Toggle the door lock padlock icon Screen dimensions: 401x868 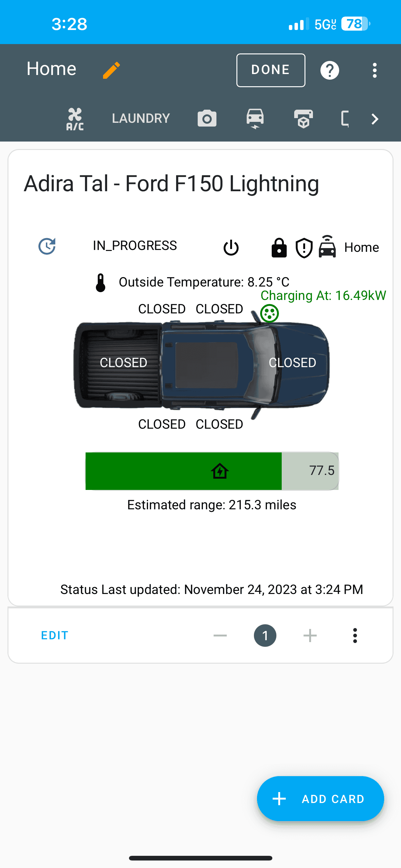(x=279, y=248)
